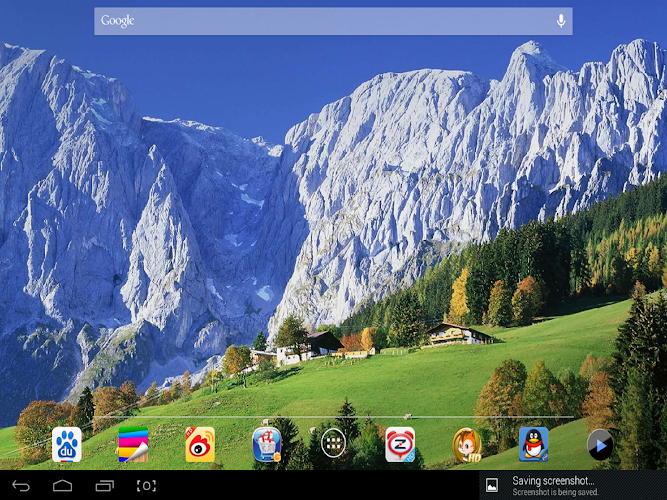Tap the picture icon in notification
Viewport: 667px width, 500px height.
coord(492,486)
